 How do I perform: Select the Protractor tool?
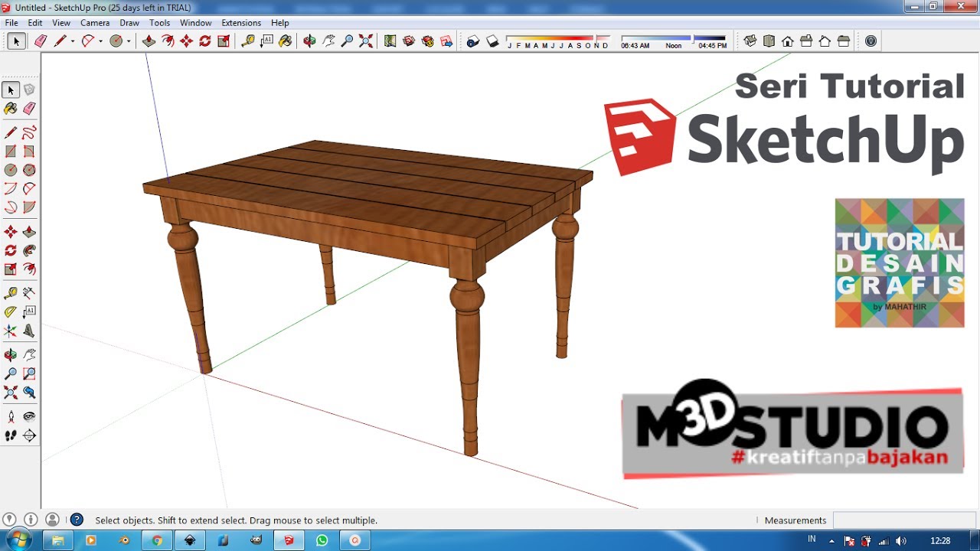pos(11,312)
